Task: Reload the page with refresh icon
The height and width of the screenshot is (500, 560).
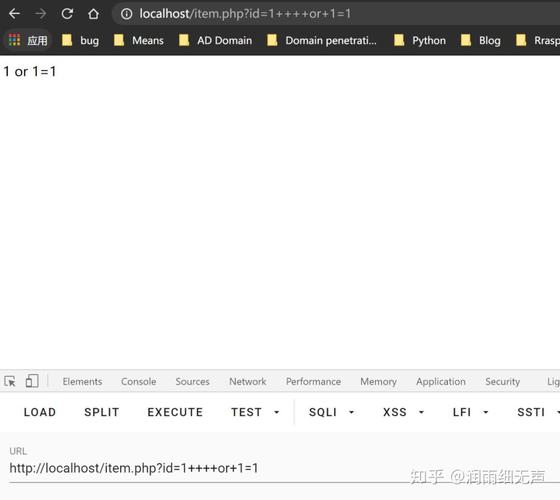Action: pyautogui.click(x=67, y=14)
